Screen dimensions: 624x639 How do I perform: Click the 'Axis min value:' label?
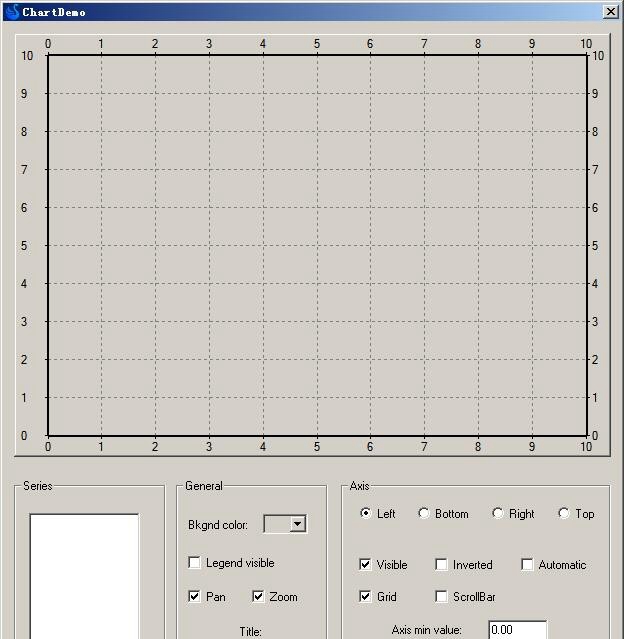[x=426, y=630]
